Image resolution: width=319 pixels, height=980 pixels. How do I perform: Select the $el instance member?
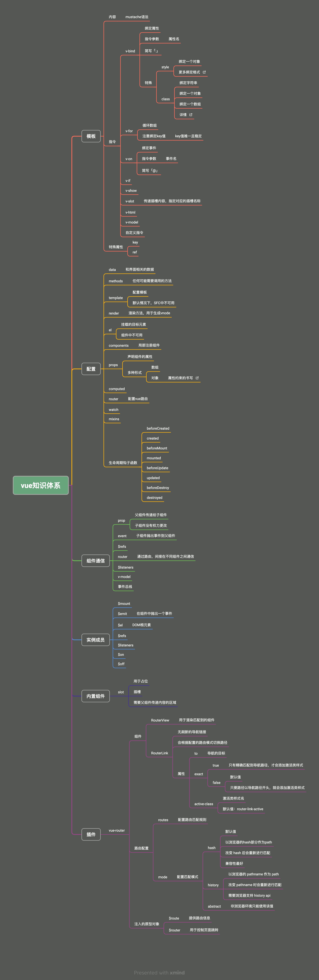(120, 625)
